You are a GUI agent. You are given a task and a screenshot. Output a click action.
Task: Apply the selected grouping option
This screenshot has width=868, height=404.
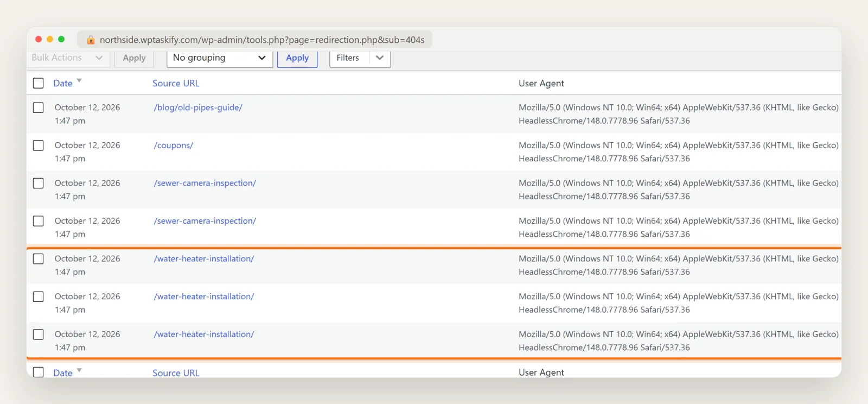(297, 58)
